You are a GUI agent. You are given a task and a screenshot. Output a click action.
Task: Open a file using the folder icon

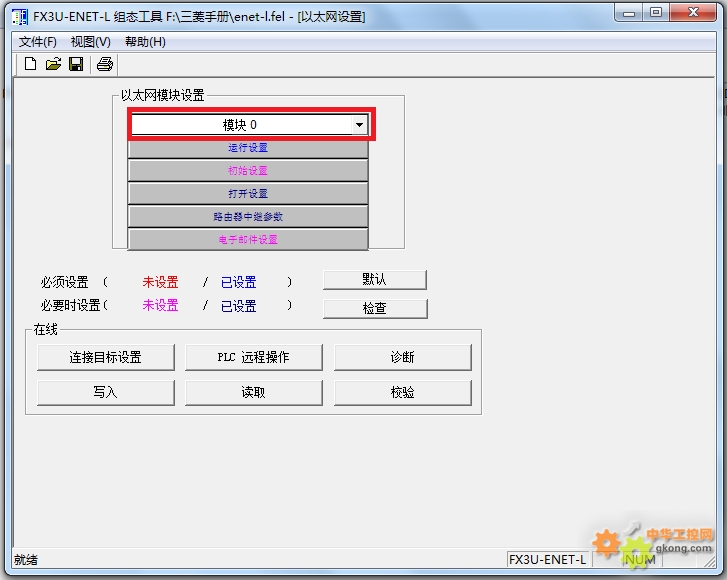(x=53, y=64)
